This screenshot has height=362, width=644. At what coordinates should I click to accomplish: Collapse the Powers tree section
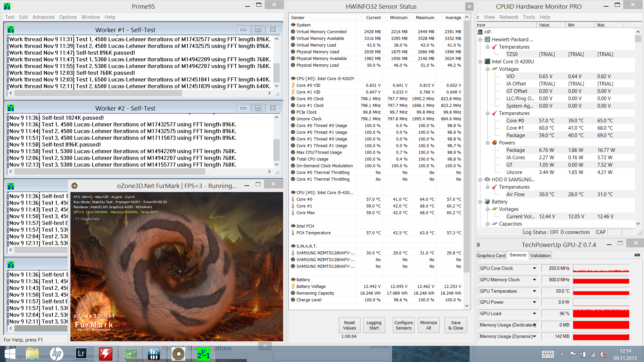point(487,143)
